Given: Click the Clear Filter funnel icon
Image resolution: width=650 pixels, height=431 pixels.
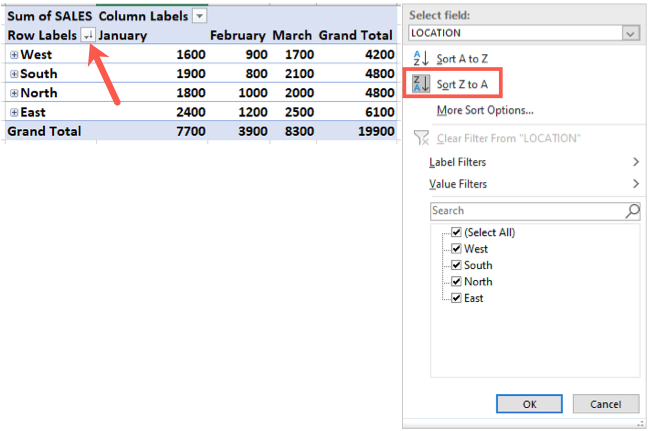Looking at the screenshot, I should (422, 138).
